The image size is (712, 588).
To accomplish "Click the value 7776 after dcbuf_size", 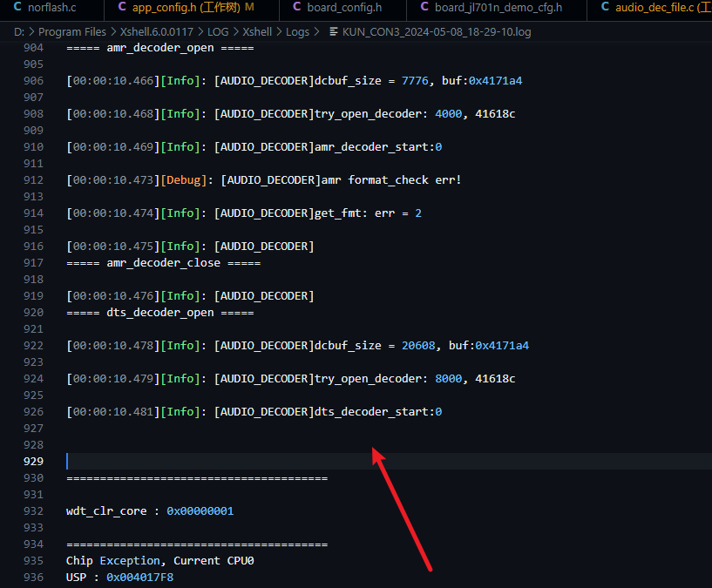I will tap(415, 81).
